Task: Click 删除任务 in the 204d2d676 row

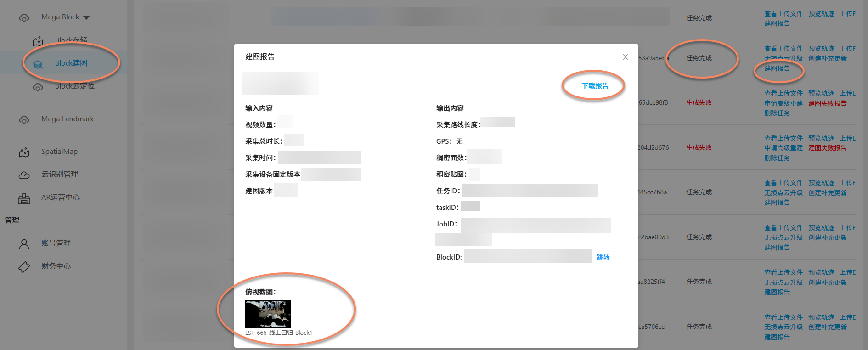Action: [777, 158]
